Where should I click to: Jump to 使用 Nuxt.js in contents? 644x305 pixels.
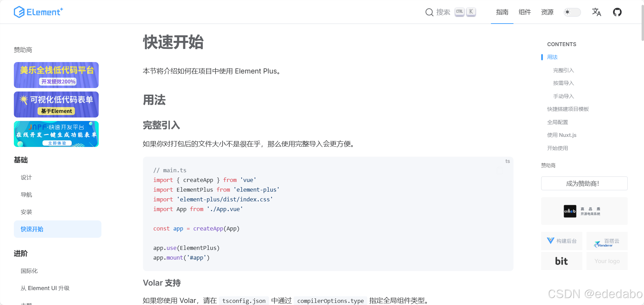coord(562,135)
